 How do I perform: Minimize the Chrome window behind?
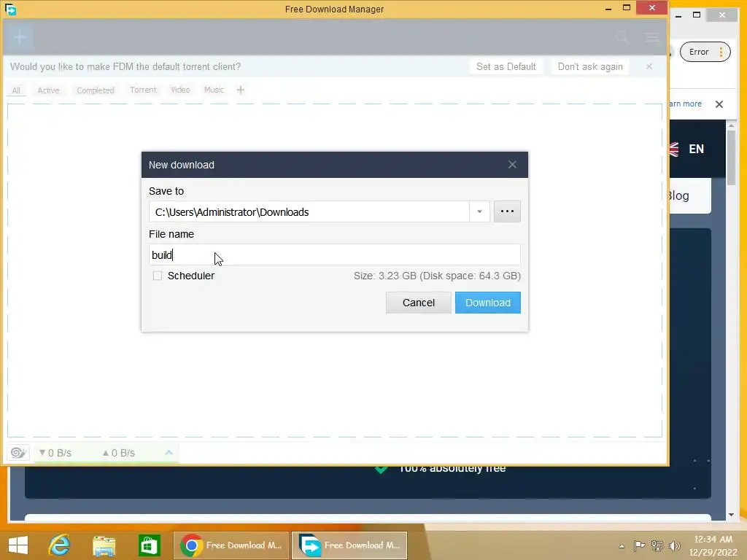(678, 15)
